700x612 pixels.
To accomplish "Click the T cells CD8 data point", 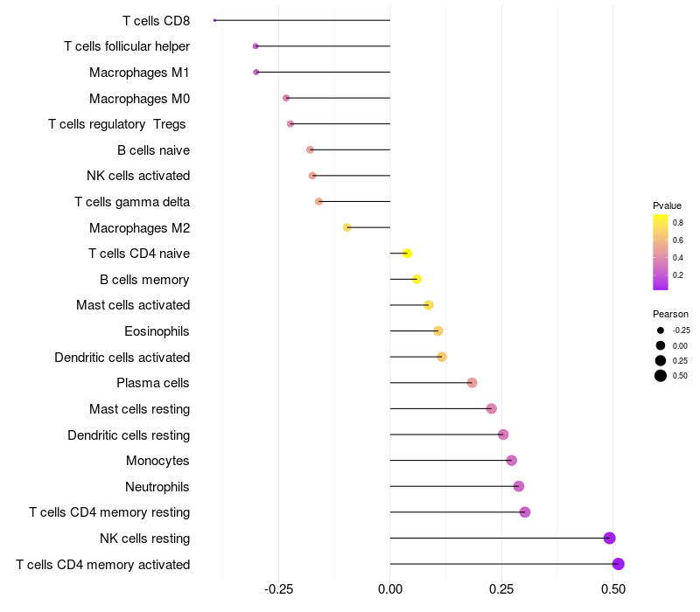I will pyautogui.click(x=214, y=20).
